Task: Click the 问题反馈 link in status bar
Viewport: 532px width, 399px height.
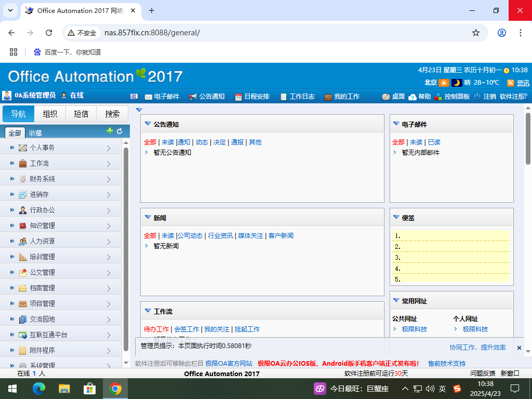Action: tap(483, 373)
